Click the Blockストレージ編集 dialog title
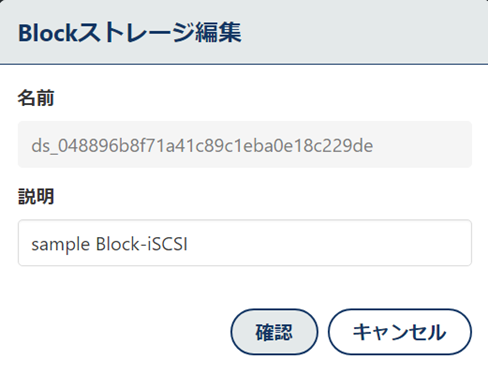This screenshot has width=488, height=375. click(x=130, y=33)
